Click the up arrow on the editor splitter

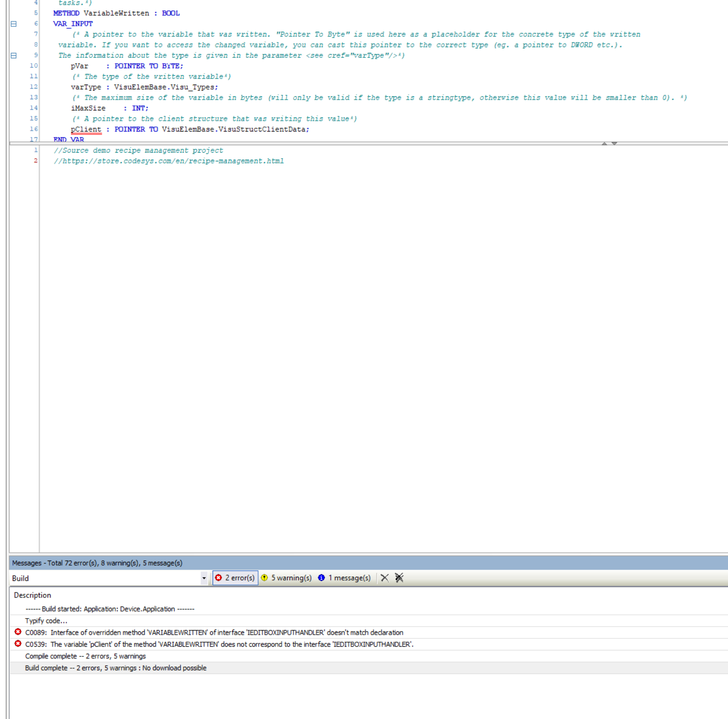point(604,144)
